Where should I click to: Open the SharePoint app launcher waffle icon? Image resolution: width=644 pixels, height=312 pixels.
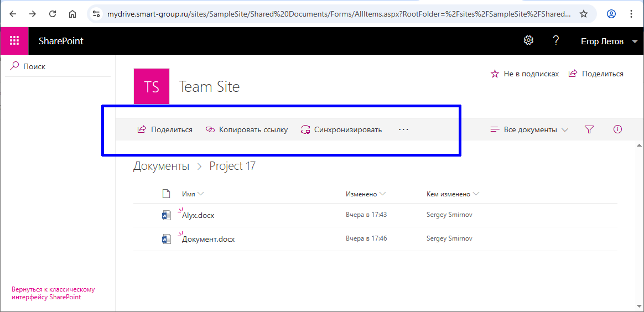tap(14, 41)
